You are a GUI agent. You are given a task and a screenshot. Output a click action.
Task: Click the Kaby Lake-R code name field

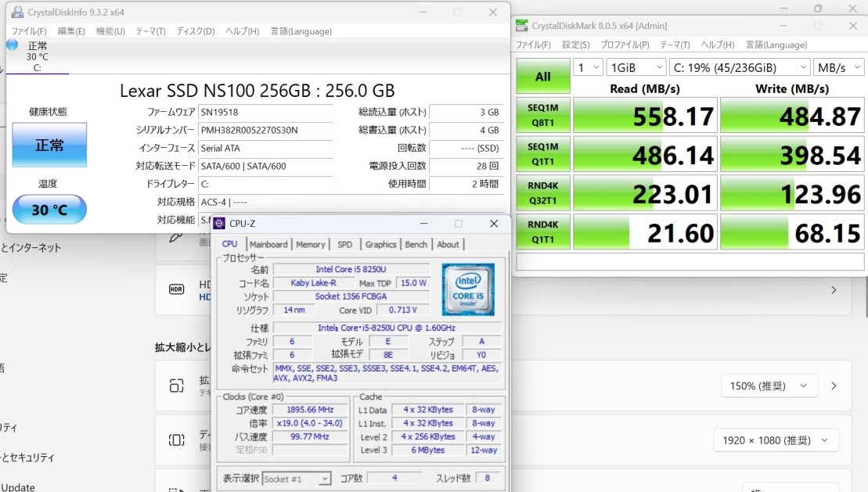313,283
